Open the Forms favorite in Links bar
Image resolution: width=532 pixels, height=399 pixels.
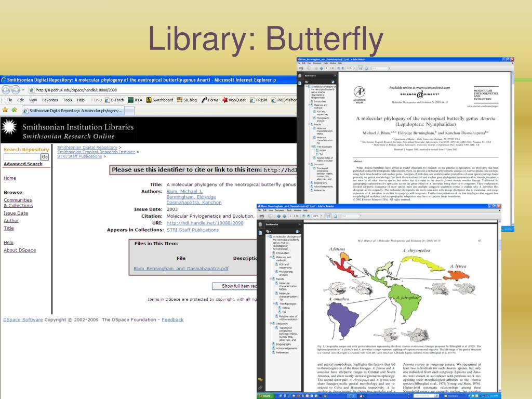(210, 100)
